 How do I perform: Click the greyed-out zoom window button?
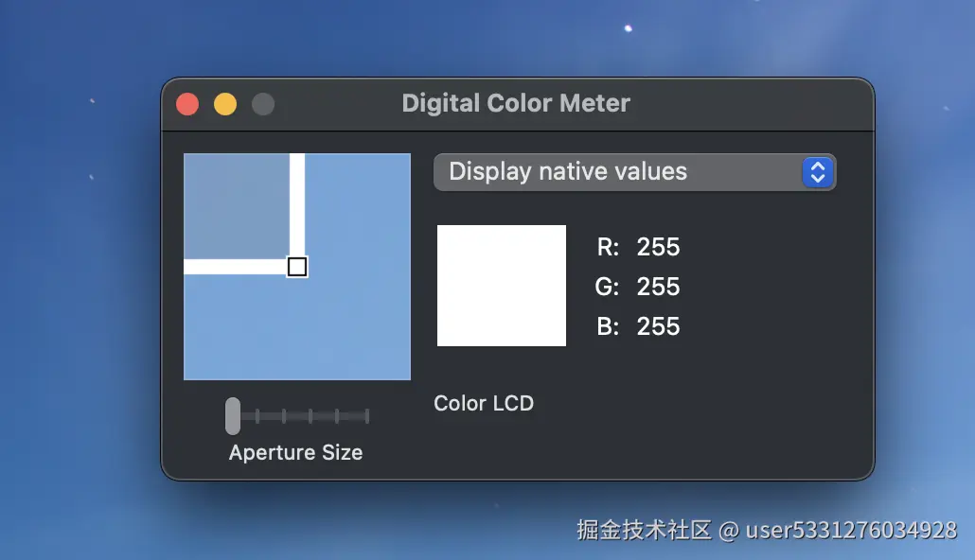(x=263, y=104)
